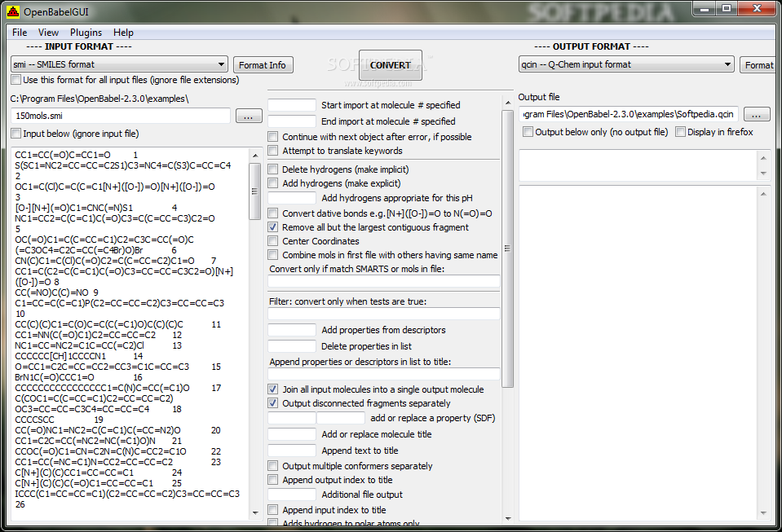Check Add hydrogens (make explicit)
The width and height of the screenshot is (782, 532).
point(273,183)
